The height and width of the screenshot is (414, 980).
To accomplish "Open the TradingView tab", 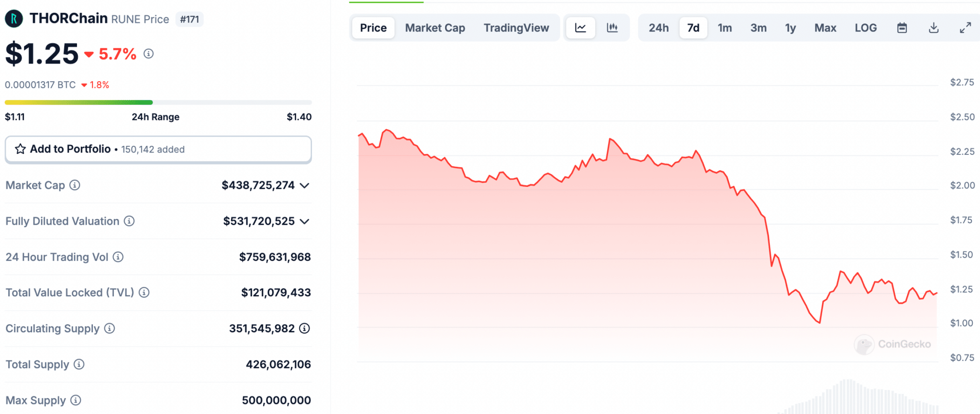I will [x=516, y=28].
